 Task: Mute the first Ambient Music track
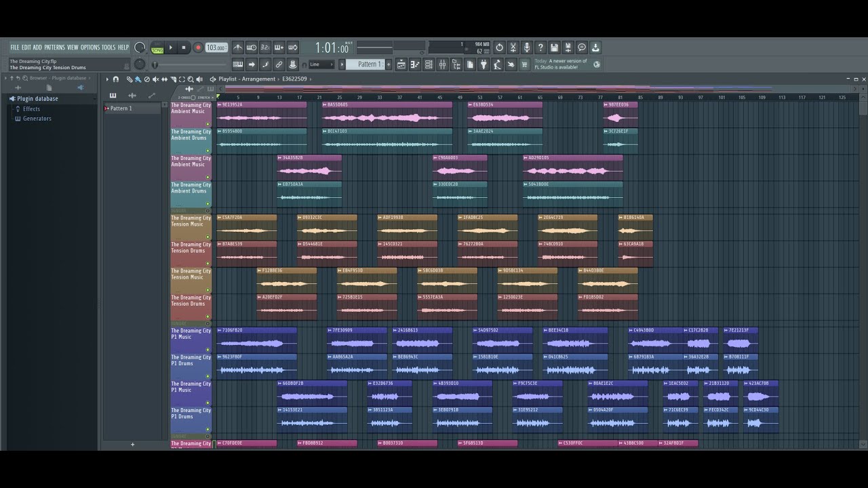click(x=208, y=124)
